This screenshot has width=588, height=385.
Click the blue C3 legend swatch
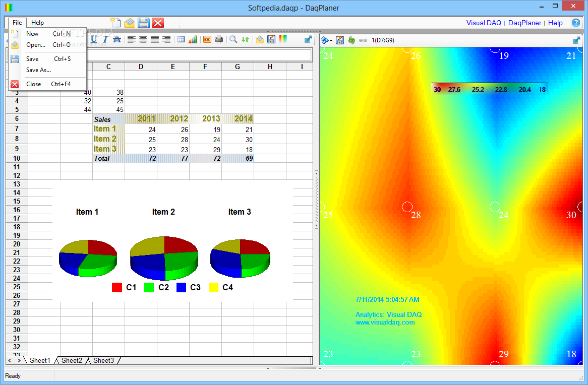click(181, 288)
